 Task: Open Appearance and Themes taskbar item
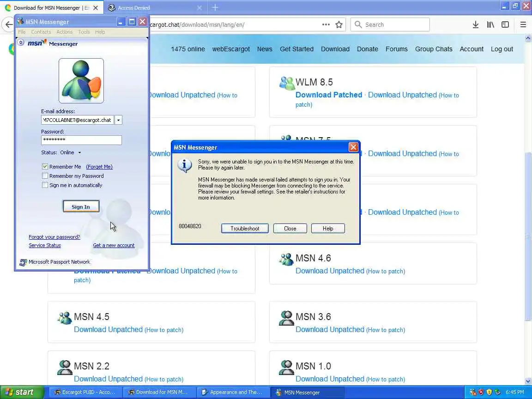[233, 392]
